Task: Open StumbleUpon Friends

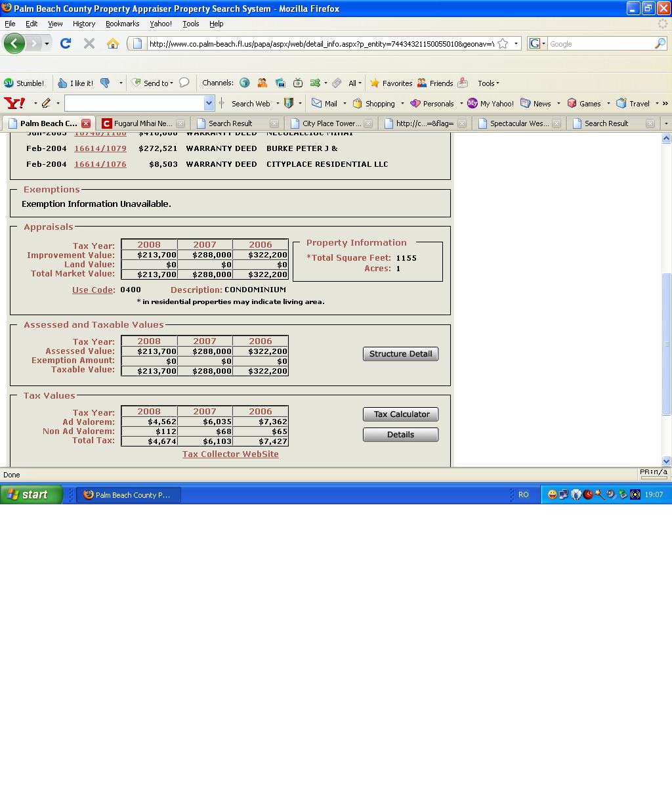Action: (435, 83)
